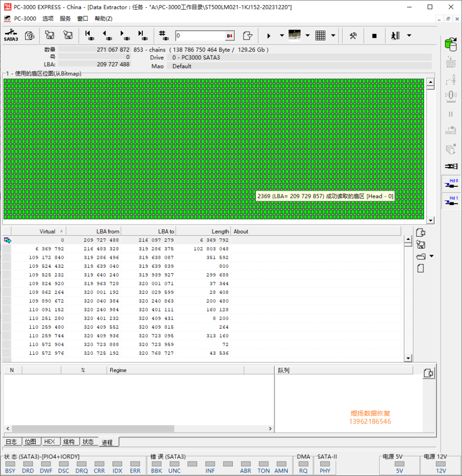Click the first floppy disk icon in the toolbar
Screen dimensions: 462x476
point(49,35)
